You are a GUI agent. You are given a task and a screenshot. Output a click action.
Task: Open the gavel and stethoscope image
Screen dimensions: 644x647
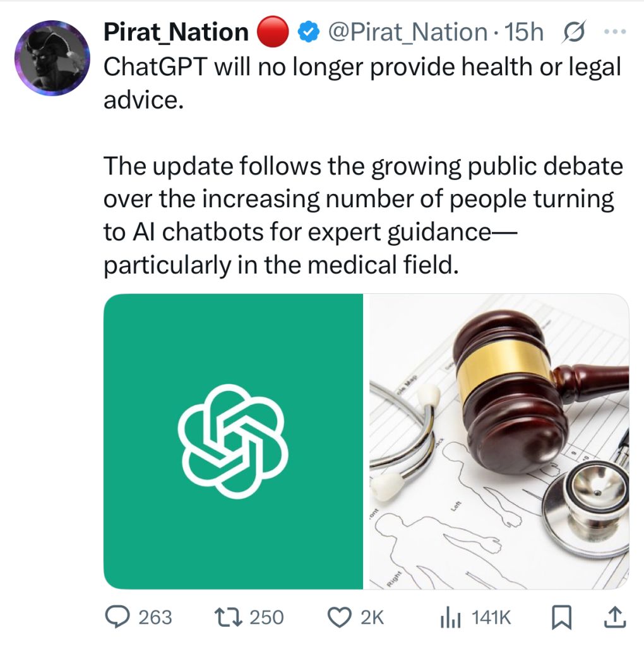pyautogui.click(x=499, y=441)
